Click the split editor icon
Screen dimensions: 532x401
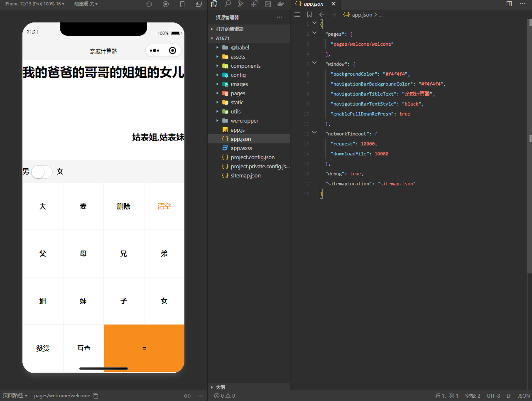509,4
